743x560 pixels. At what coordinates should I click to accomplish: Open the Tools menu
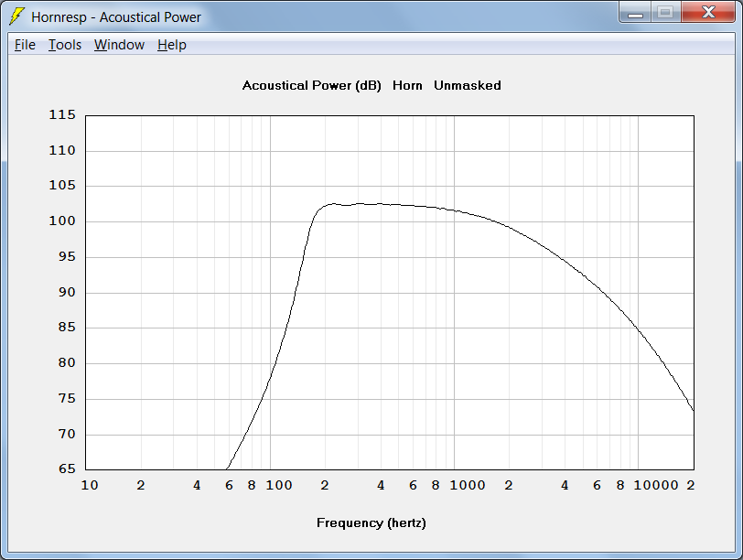point(65,45)
